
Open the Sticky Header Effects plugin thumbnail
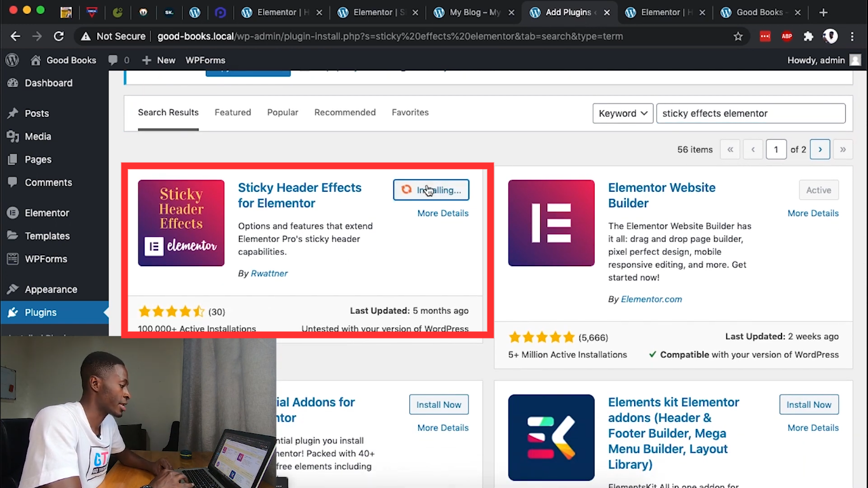pyautogui.click(x=181, y=223)
